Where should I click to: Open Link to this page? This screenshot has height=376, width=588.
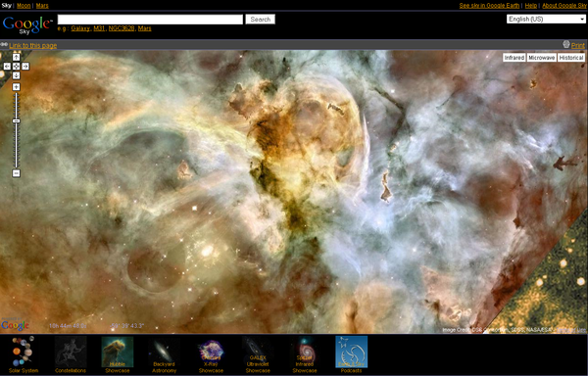33,46
